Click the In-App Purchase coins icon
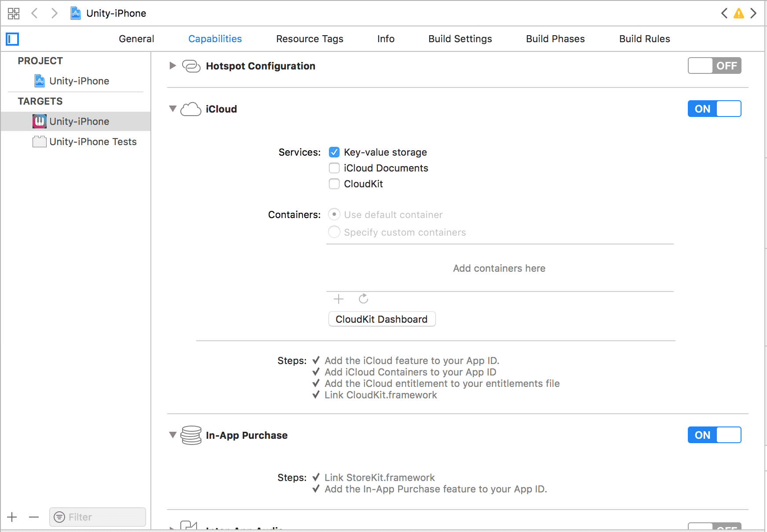767x532 pixels. click(x=191, y=435)
